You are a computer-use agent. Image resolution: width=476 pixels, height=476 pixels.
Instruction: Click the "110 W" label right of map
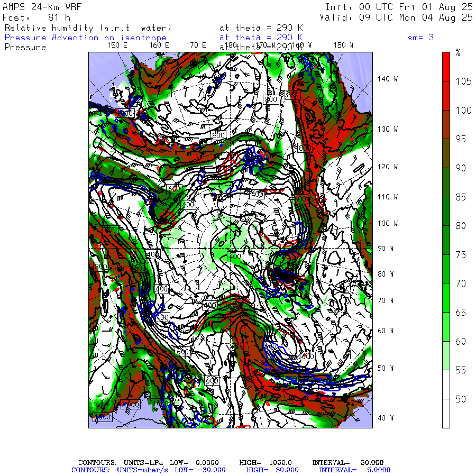tap(387, 197)
